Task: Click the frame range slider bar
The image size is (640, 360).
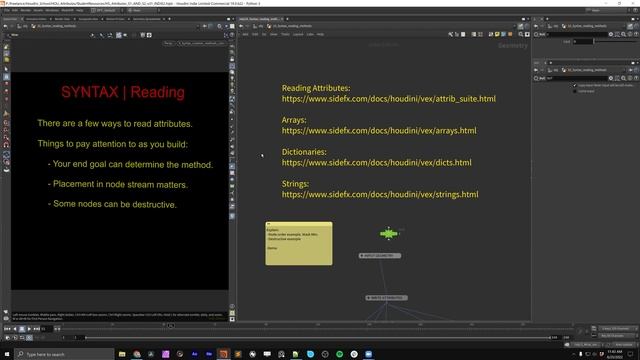Action: [318, 338]
